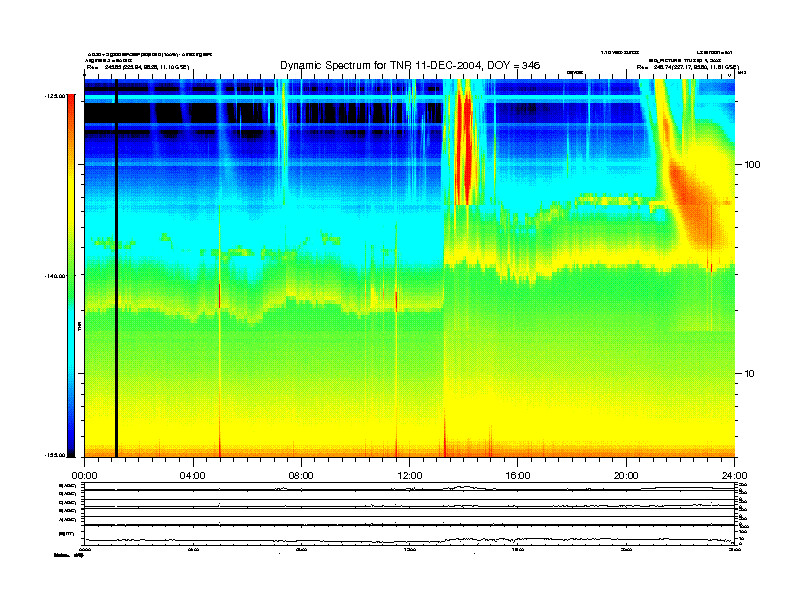Click the top trace in the lower line panel

409,488
